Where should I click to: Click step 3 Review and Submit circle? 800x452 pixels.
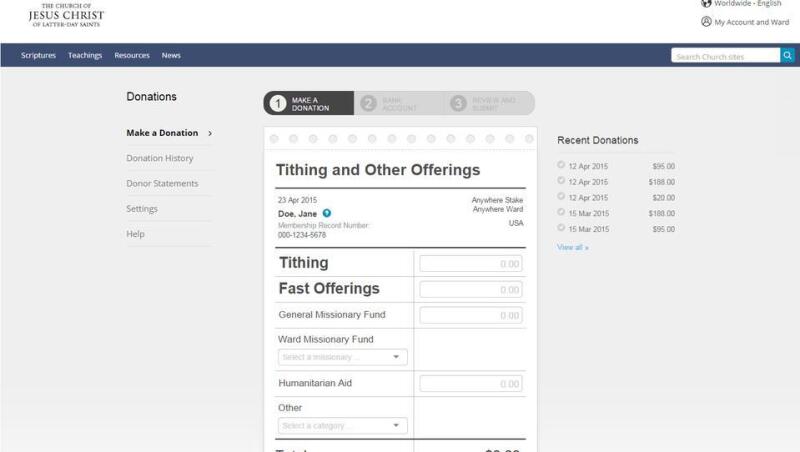pyautogui.click(x=458, y=103)
